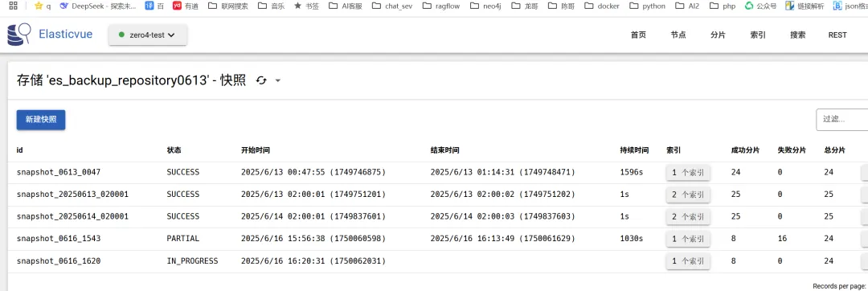The image size is (868, 291).
Task: Expand the '1 个索引' for snapshot_0616_1543
Action: tap(688, 239)
